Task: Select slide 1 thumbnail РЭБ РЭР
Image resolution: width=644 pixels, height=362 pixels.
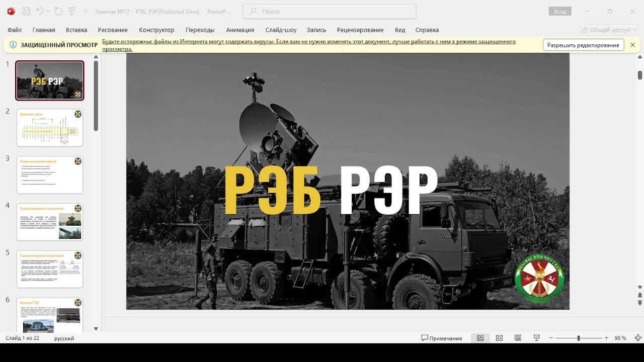Action: [50, 80]
